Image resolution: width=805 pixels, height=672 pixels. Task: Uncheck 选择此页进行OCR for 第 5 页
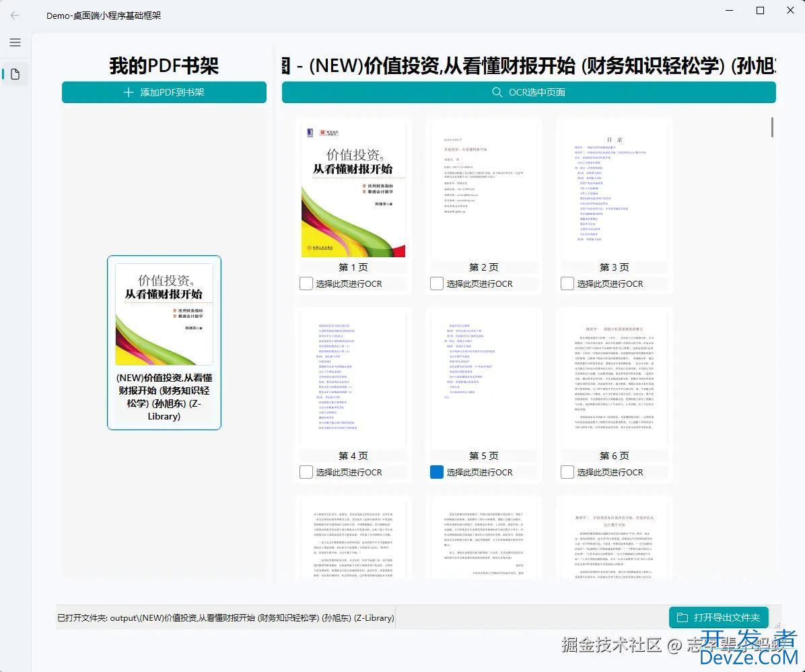(436, 472)
